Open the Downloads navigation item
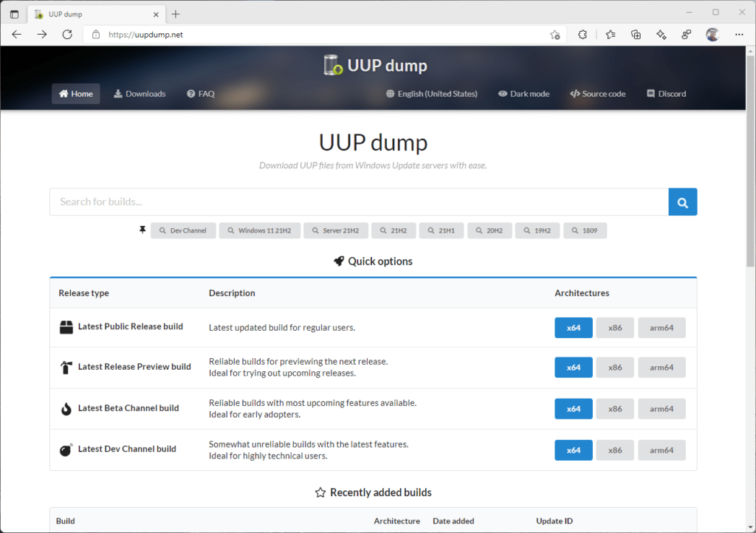Screen dimensions: 756x533 [140, 94]
